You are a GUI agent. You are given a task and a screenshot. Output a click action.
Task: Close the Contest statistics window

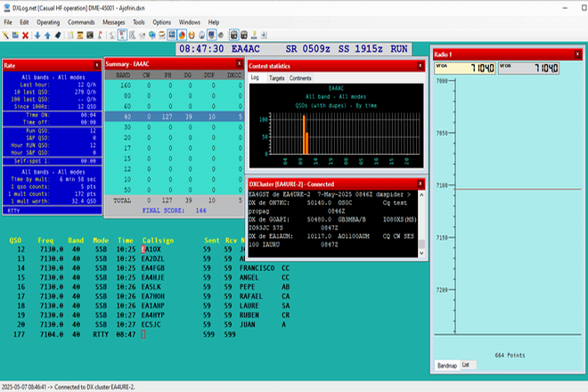(x=420, y=66)
